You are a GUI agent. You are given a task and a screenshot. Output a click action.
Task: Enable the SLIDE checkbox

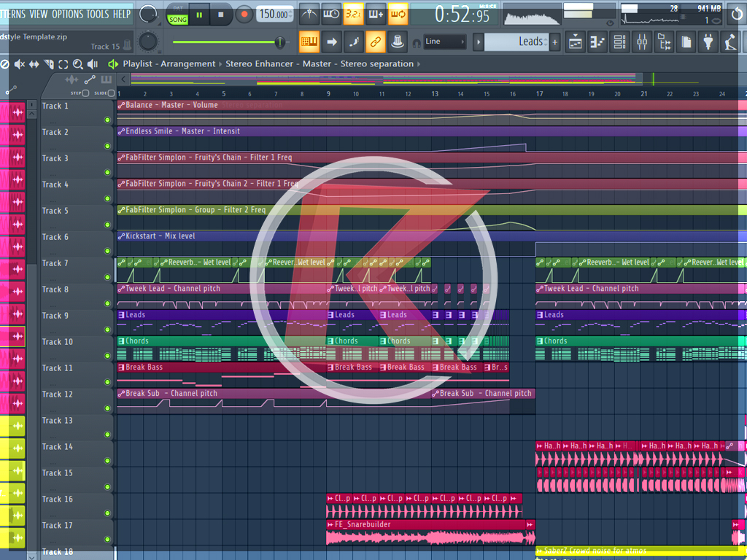tap(111, 93)
